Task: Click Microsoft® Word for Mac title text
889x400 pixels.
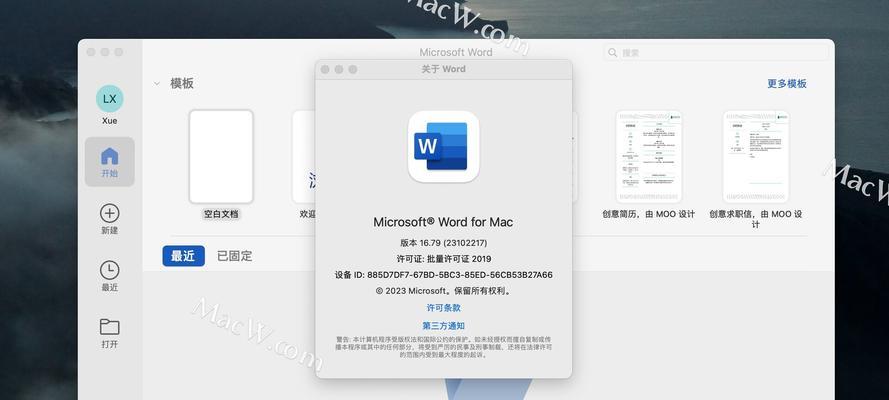Action: coord(443,222)
